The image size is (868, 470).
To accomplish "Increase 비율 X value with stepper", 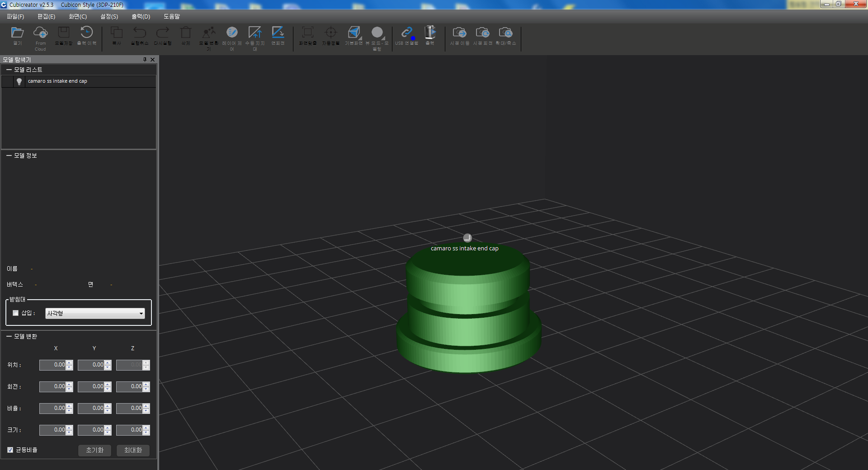I will [x=69, y=406].
